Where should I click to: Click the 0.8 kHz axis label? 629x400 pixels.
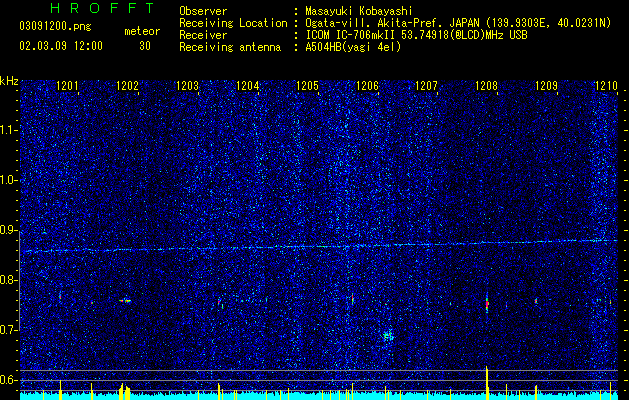9,280
